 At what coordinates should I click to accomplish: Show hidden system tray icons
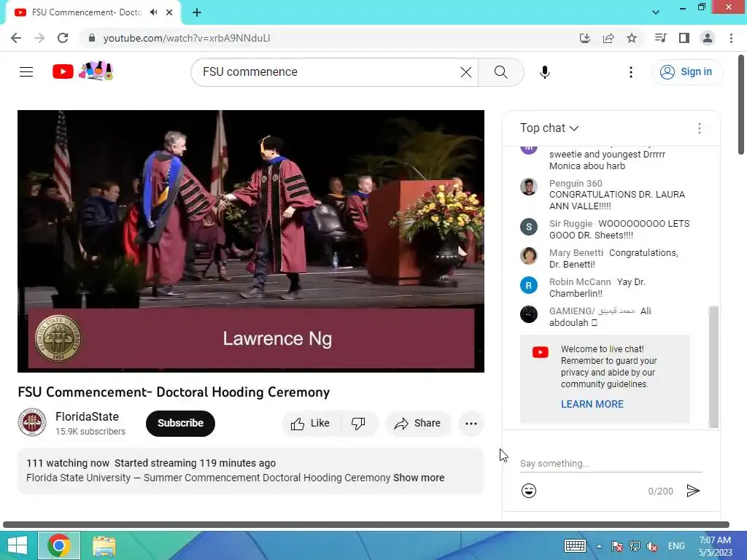[600, 546]
